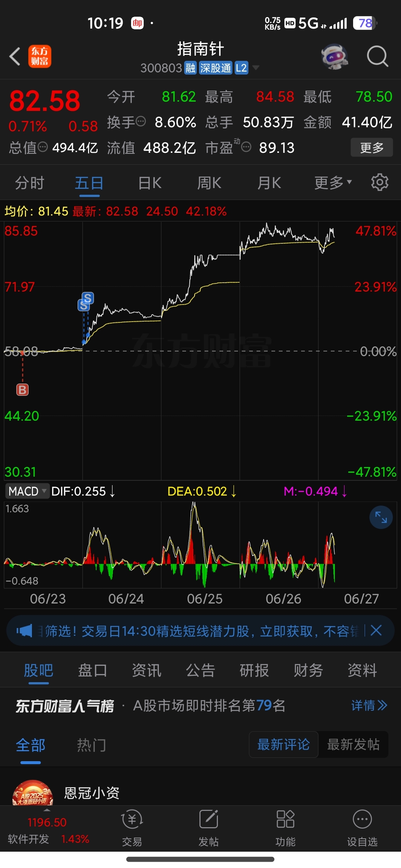
Task: Open the 公告 tab
Action: point(200,670)
